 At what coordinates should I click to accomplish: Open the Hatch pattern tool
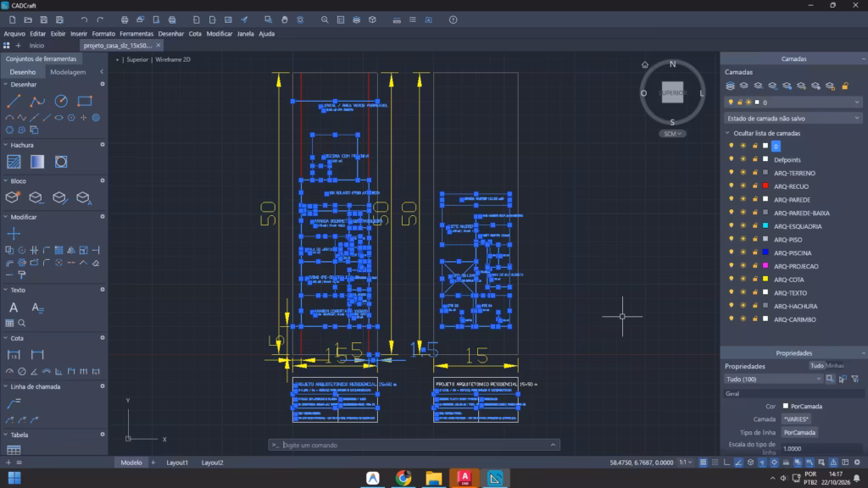14,162
